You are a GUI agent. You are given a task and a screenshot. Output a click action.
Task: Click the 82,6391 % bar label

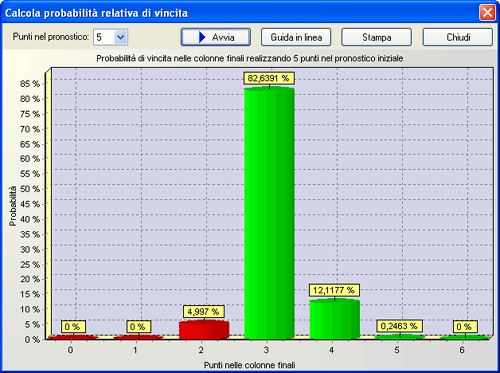coord(269,78)
